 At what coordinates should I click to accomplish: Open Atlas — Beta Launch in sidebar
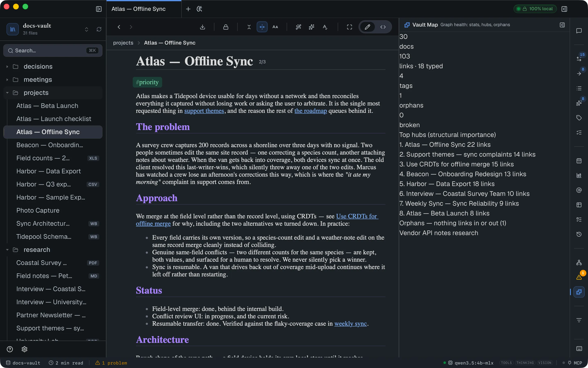pyautogui.click(x=53, y=106)
